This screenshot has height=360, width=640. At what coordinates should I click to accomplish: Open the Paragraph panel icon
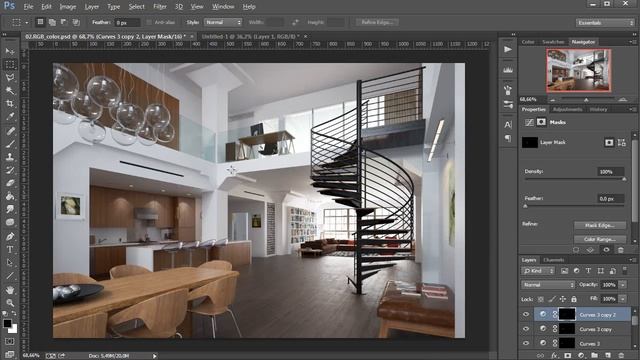coord(508,138)
